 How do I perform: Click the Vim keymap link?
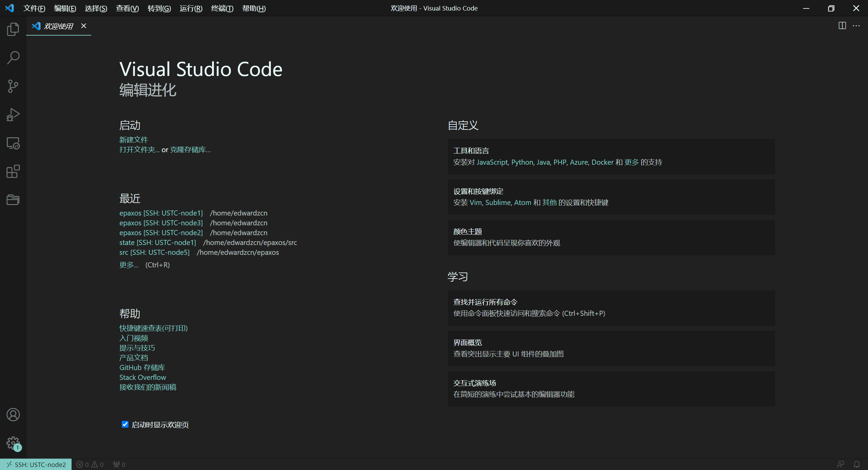476,202
